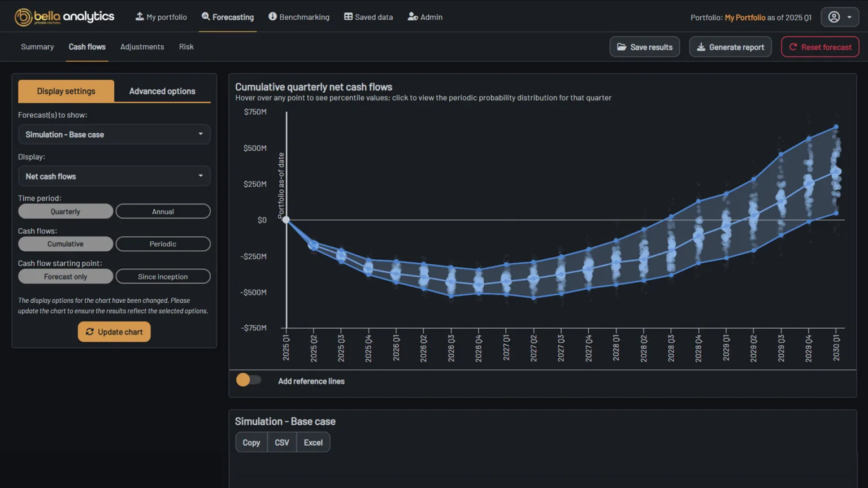Click the Benchmarking info icon

(x=272, y=16)
